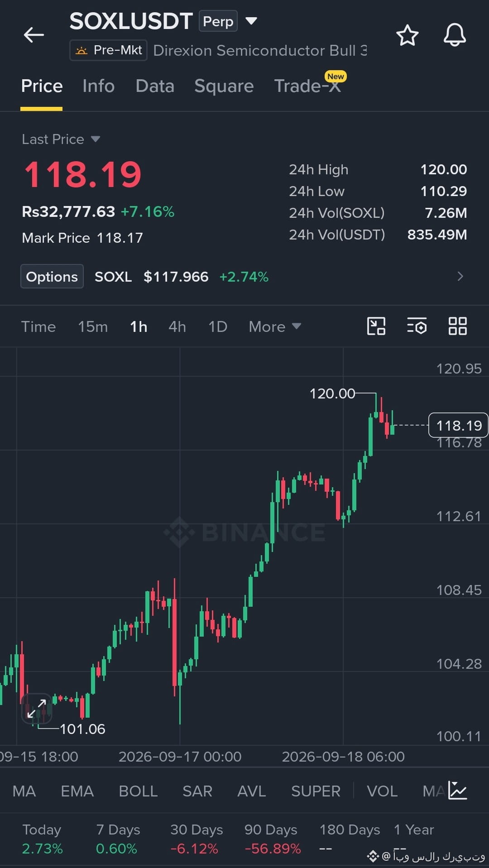Open the chart drawing tools icon
Viewport: 489px width, 868px height.
[376, 326]
